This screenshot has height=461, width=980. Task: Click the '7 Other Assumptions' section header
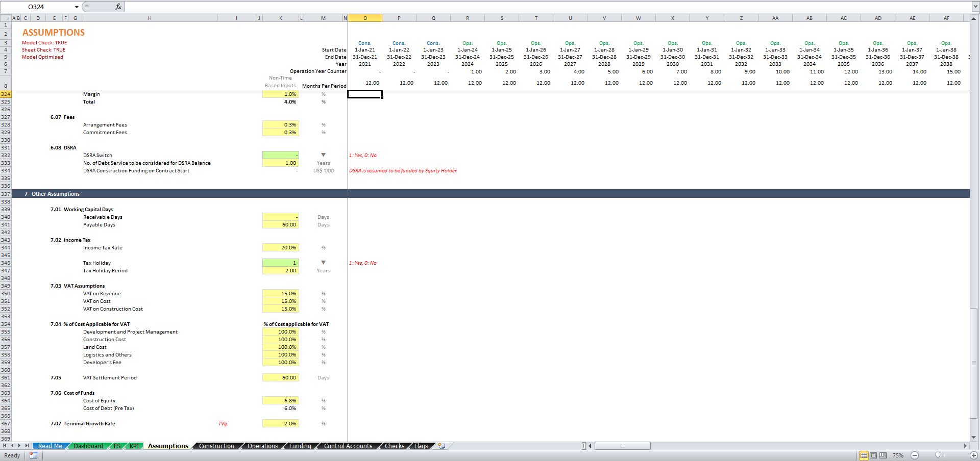click(x=490, y=194)
